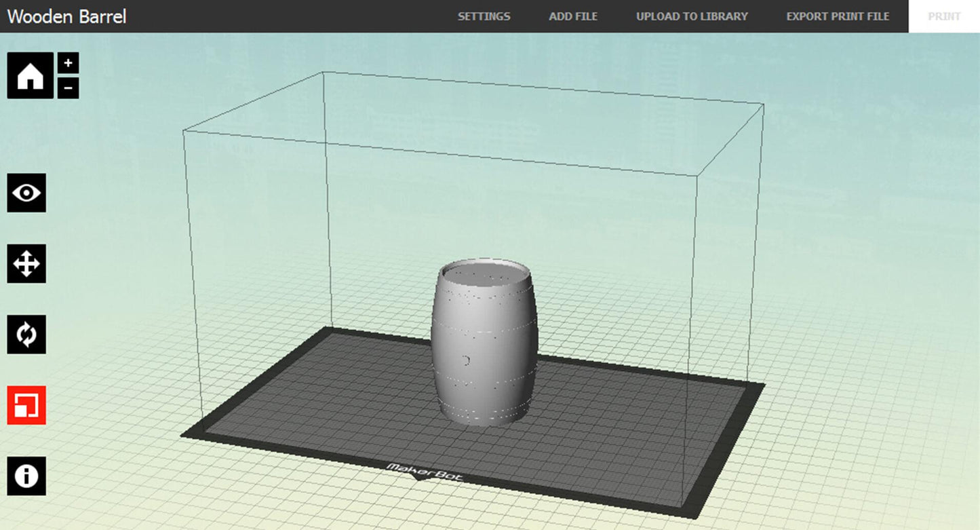Image resolution: width=980 pixels, height=530 pixels.
Task: Zoom out with the minus button
Action: point(68,87)
